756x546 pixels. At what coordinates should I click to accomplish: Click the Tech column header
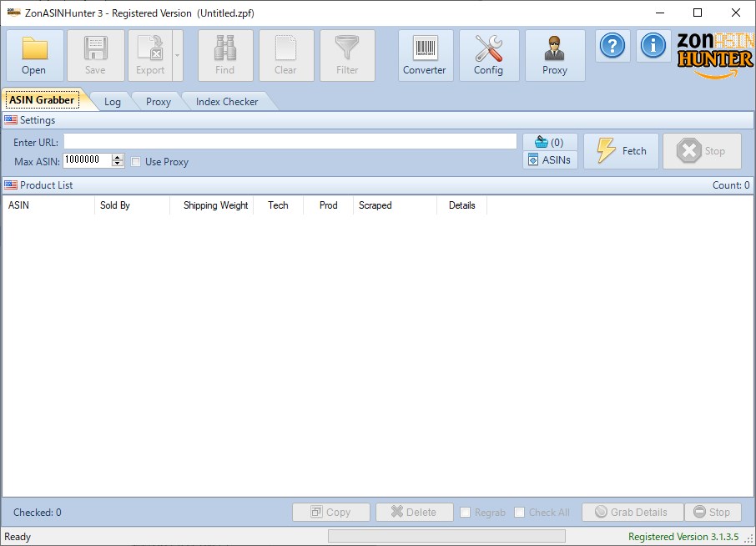[278, 205]
